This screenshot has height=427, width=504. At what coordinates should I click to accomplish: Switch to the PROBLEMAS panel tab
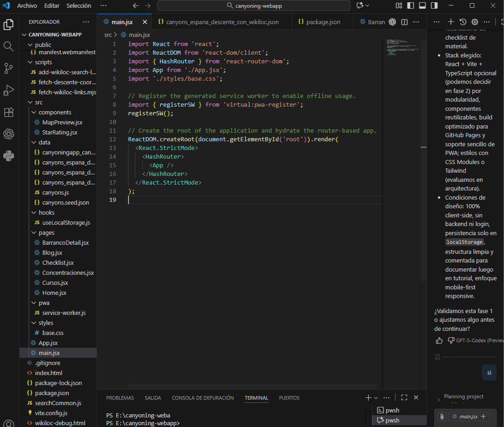120,398
